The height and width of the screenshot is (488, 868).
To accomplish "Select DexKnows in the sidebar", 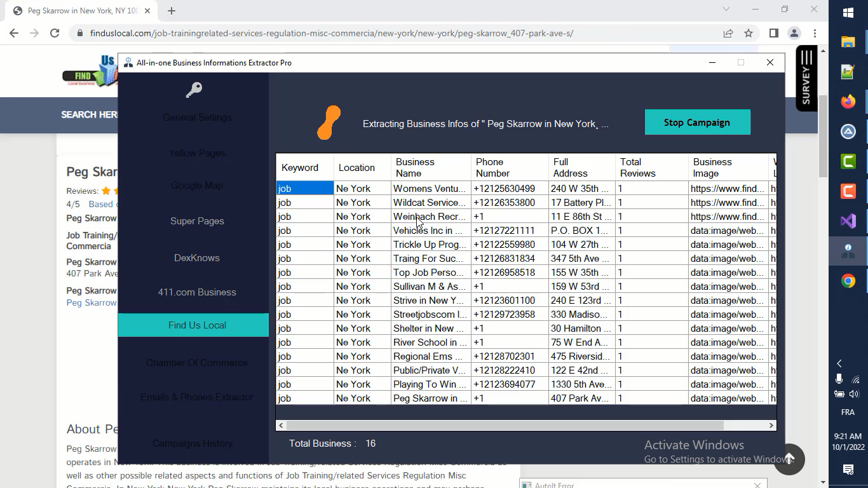I will click(197, 258).
